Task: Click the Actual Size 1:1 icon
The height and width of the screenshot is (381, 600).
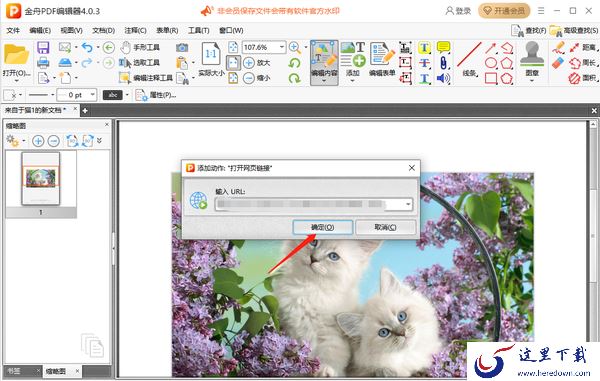Action: pos(211,54)
